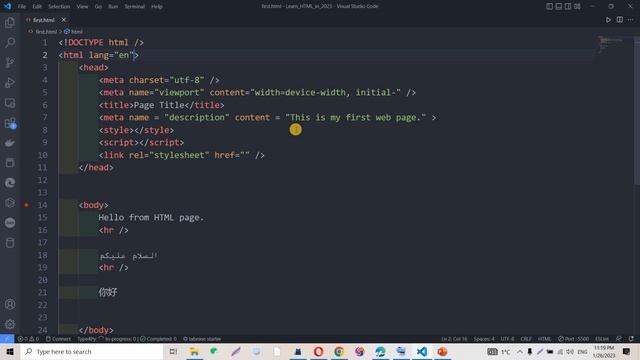This screenshot has height=360, width=640.
Task: Open the Help menu
Action: [x=157, y=7]
